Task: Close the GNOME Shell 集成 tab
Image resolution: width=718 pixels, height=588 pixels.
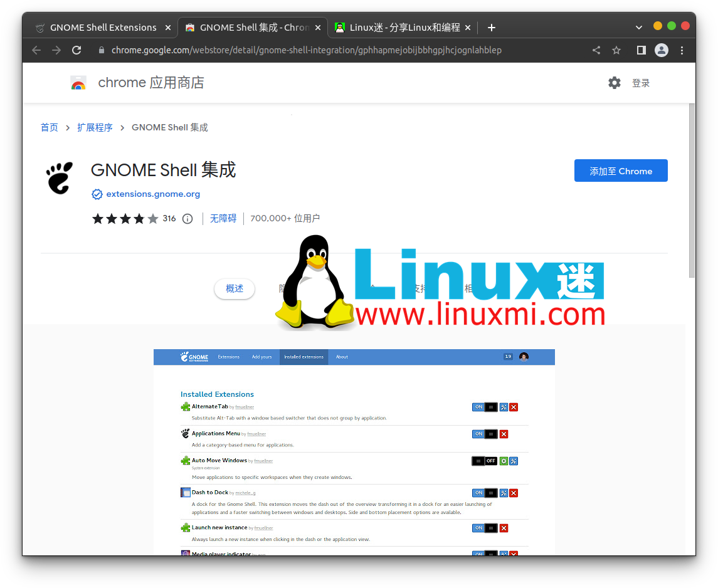Action: (318, 28)
